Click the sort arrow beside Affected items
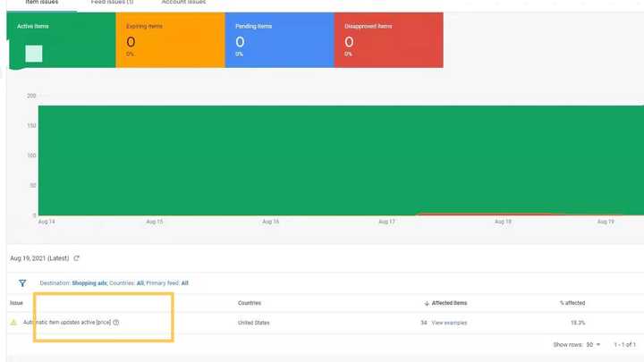Viewport: 644px width, 362px height. click(x=427, y=303)
